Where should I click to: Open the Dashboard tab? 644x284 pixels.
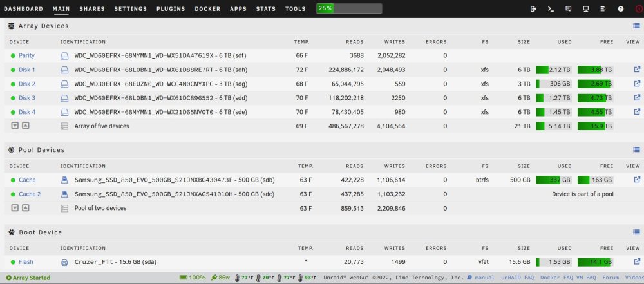(23, 8)
